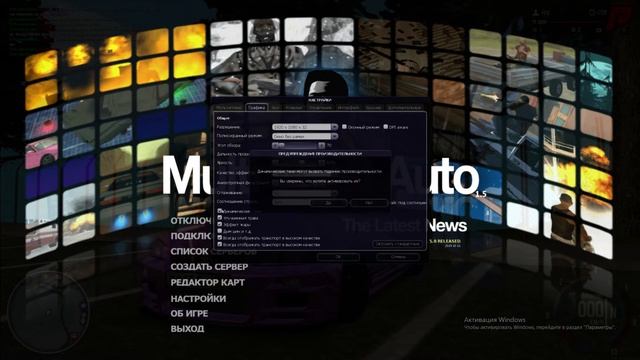This screenshot has height=360, width=640.
Task: Toggle the Улучшенная трава checkbox
Action: click(x=220, y=218)
